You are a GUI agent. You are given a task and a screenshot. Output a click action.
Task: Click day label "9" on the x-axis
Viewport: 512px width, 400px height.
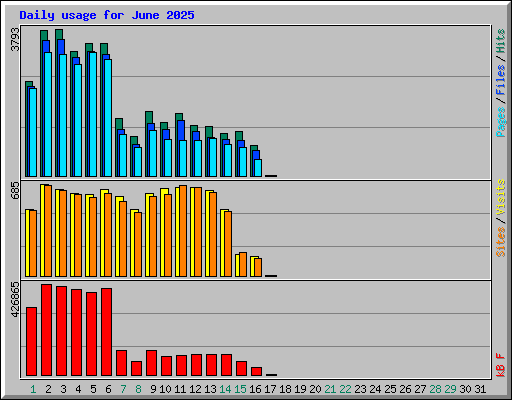[x=153, y=389]
